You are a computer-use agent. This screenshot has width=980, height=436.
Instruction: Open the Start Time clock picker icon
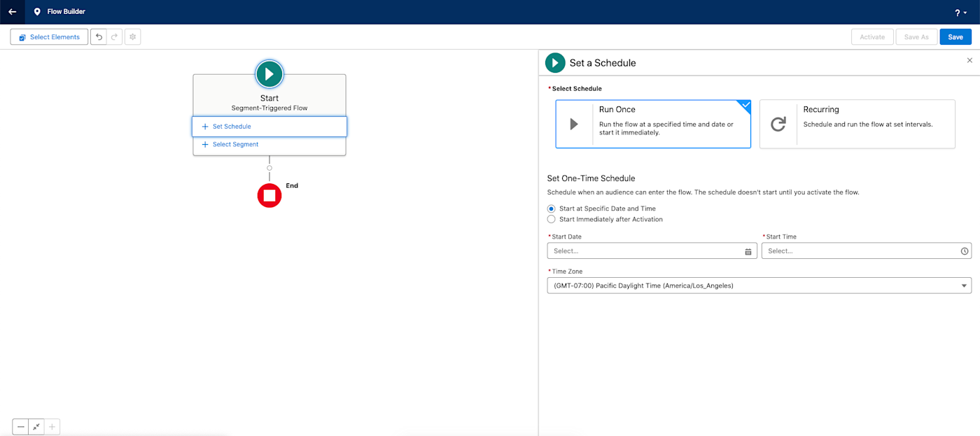point(965,251)
